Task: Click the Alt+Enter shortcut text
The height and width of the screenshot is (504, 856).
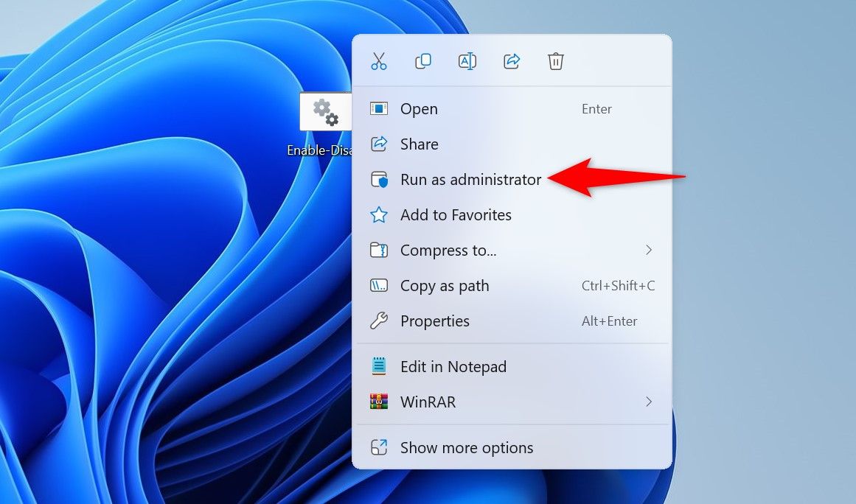Action: click(x=609, y=321)
